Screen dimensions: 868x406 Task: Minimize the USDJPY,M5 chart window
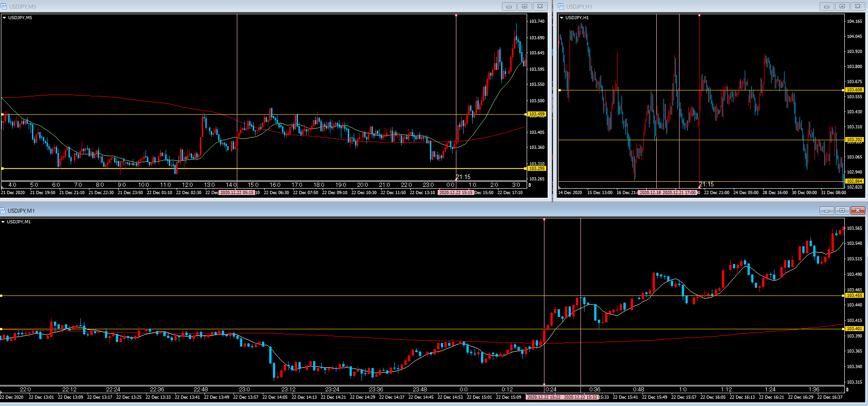coord(509,6)
